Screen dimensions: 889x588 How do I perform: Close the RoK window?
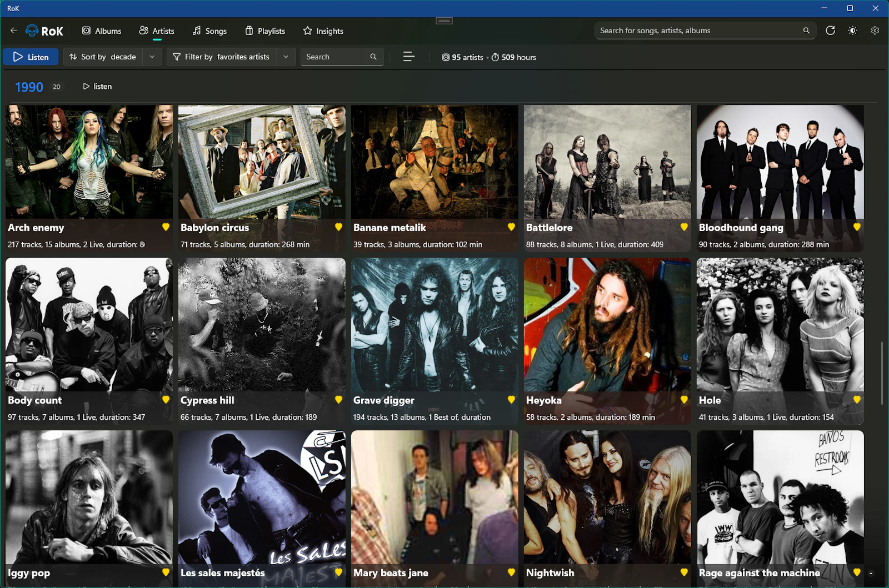pos(876,8)
